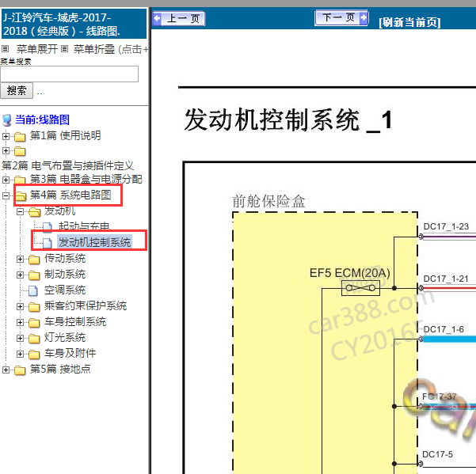
Task: Click 菜单展开 to expand all menus
Action: (x=37, y=49)
